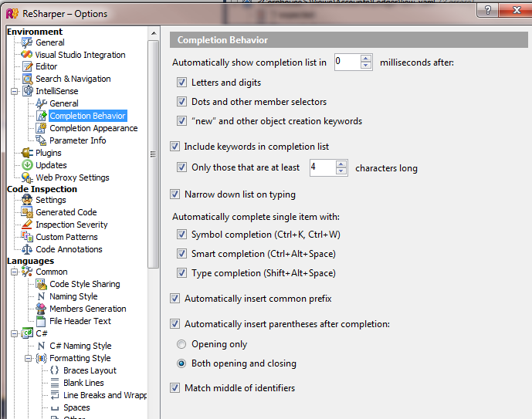The image size is (532, 419).
Task: Click the File Header Text icon
Action: (41, 321)
